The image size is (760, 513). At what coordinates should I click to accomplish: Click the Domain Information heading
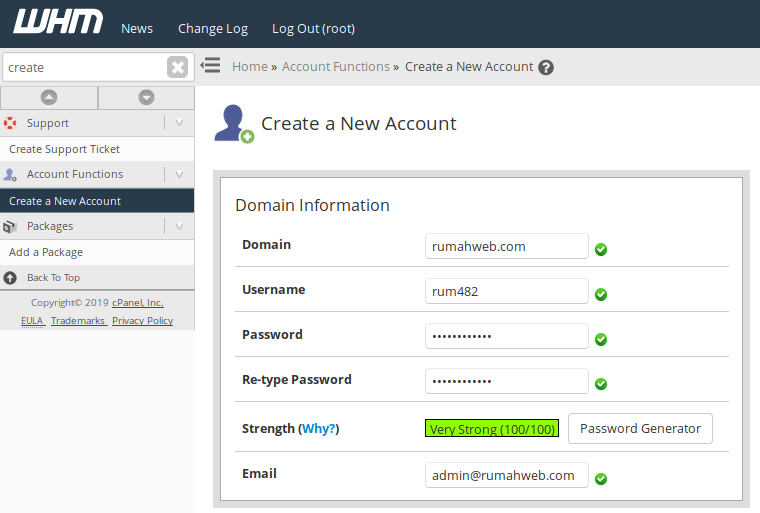coord(312,205)
